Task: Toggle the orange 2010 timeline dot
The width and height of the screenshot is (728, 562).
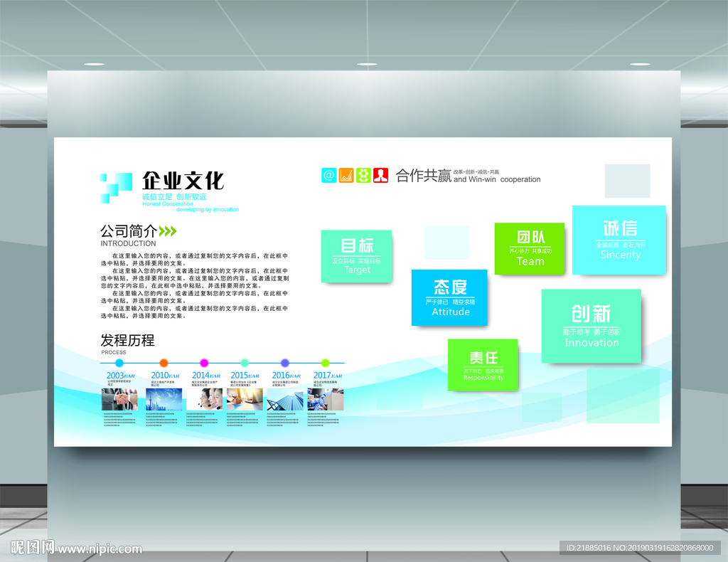Action: click(163, 362)
